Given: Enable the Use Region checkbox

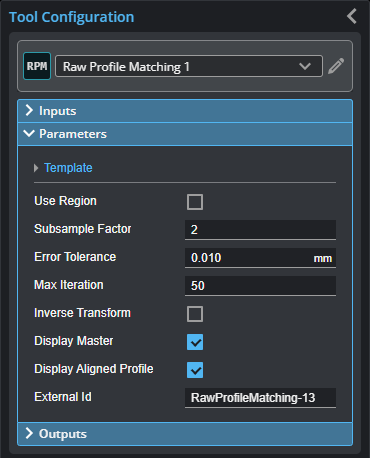Looking at the screenshot, I should point(195,202).
